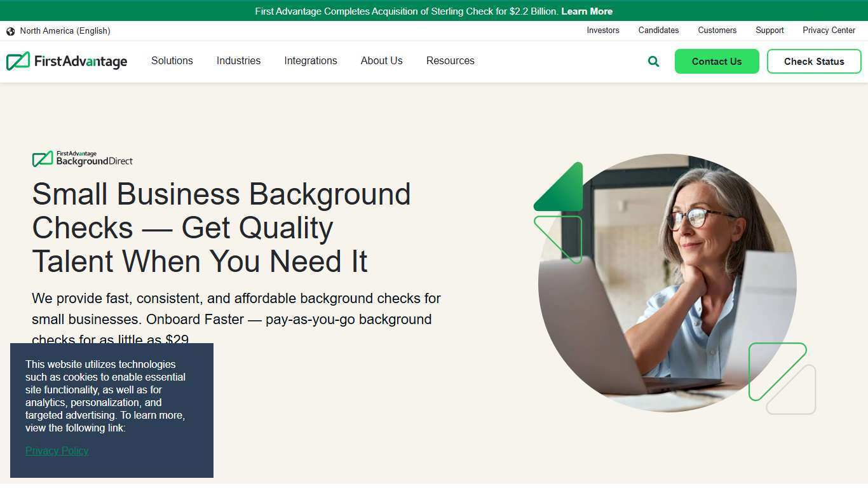Click the First Advantage logo
This screenshot has height=488, width=868.
pyautogui.click(x=66, y=61)
